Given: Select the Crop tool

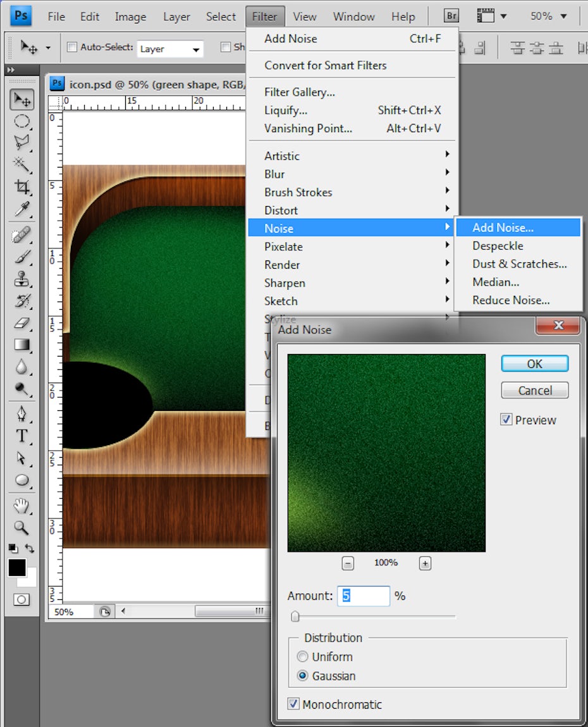Looking at the screenshot, I should click(22, 186).
